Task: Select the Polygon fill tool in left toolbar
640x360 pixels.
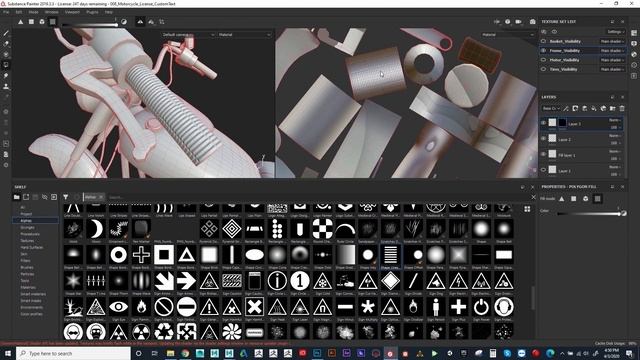Action: (x=6, y=65)
